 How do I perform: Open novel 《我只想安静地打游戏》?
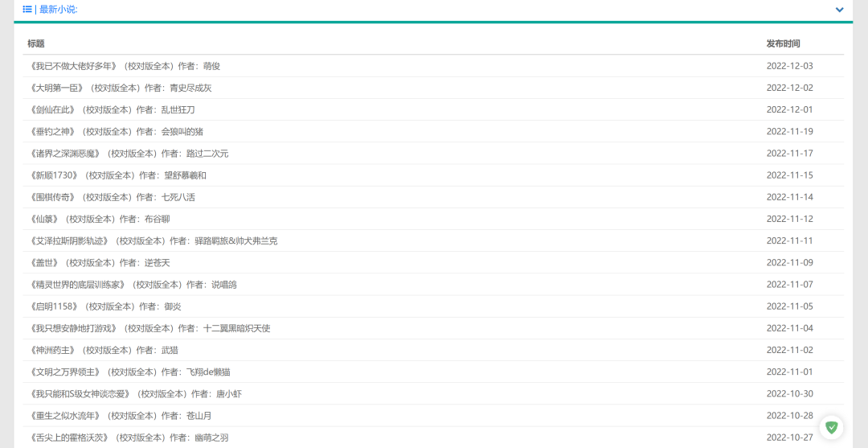point(149,328)
